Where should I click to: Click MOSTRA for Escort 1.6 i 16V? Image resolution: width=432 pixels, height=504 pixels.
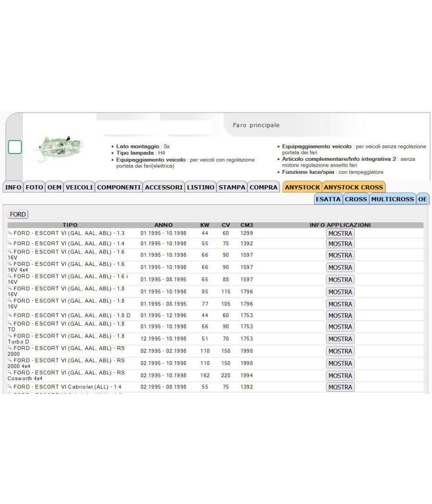(x=340, y=280)
